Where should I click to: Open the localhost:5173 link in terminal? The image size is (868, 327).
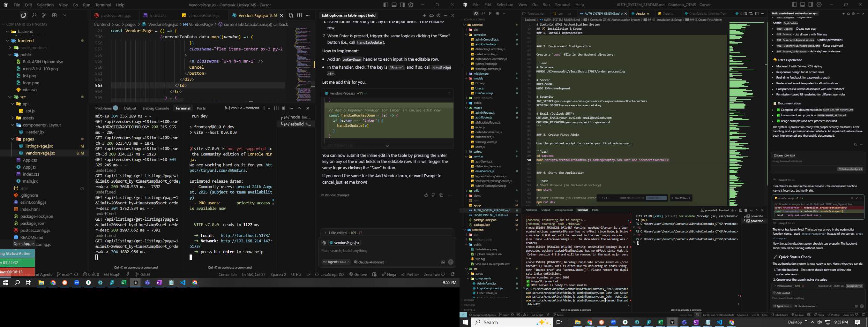point(245,236)
